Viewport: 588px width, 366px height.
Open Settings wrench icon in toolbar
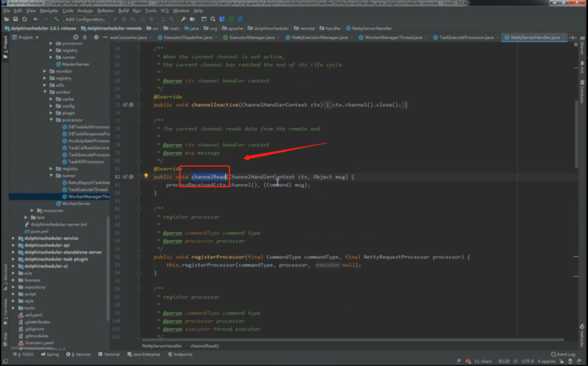[183, 19]
